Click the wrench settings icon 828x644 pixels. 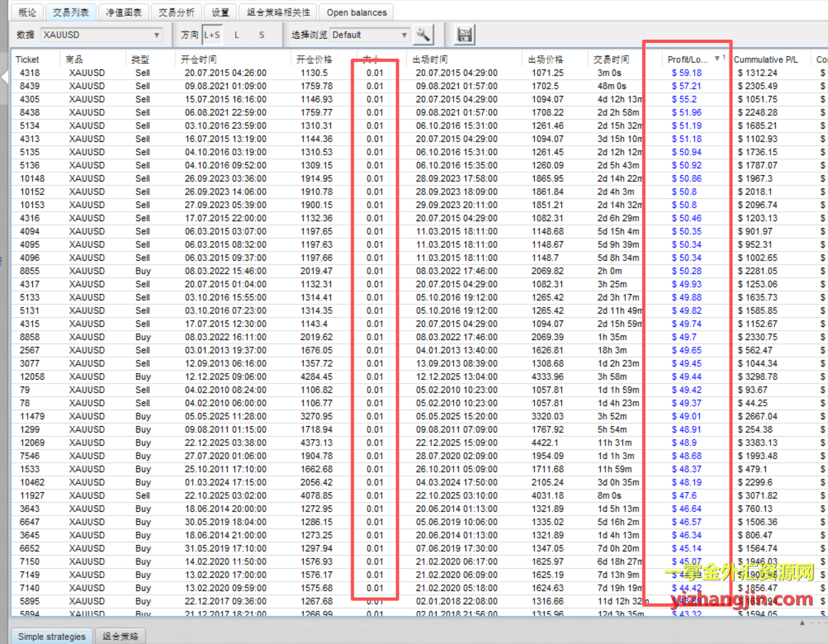point(423,35)
